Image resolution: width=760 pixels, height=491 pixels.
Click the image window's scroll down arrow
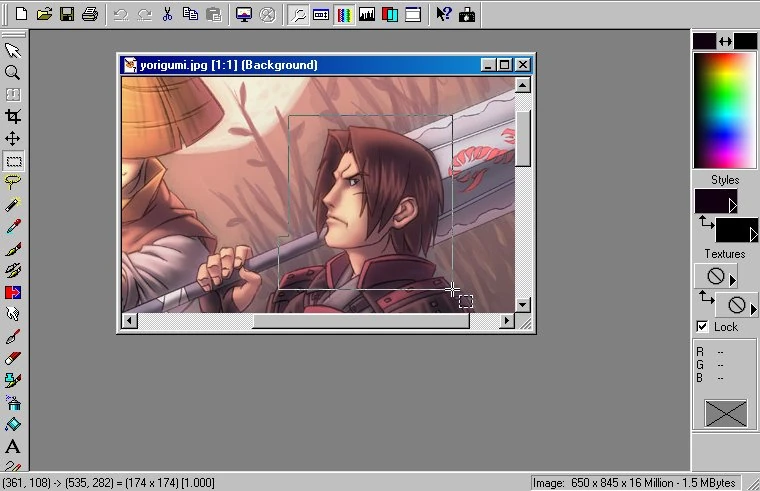[x=522, y=303]
